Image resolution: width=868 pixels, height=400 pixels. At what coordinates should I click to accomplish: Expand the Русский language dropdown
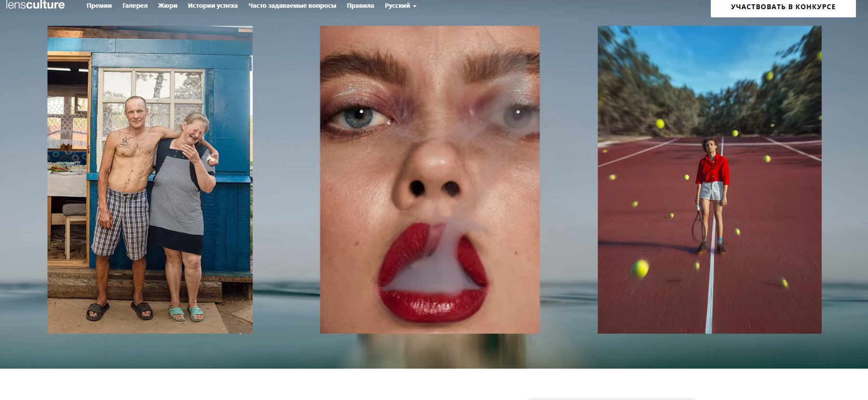(x=397, y=6)
